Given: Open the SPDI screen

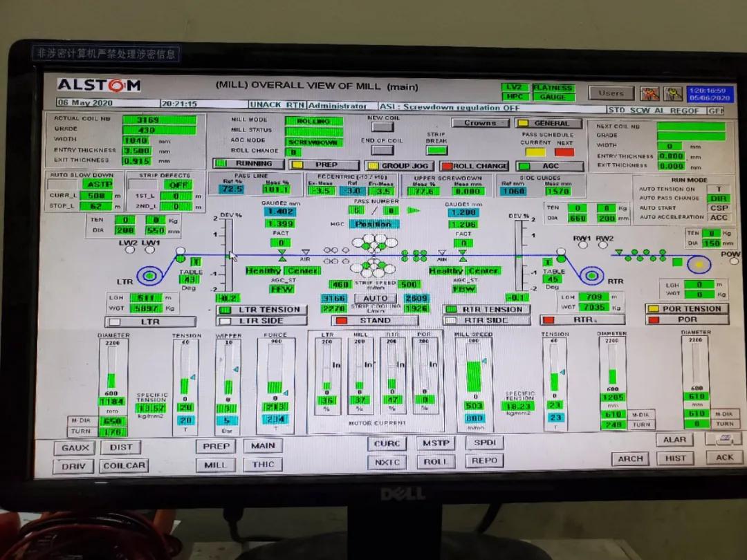Looking at the screenshot, I should (x=484, y=442).
